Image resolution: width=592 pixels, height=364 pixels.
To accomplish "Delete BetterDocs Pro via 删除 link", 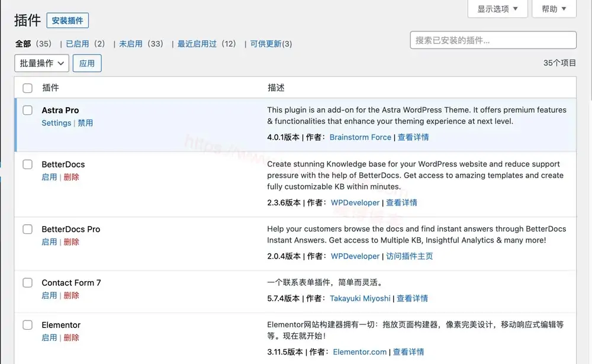I will [70, 241].
